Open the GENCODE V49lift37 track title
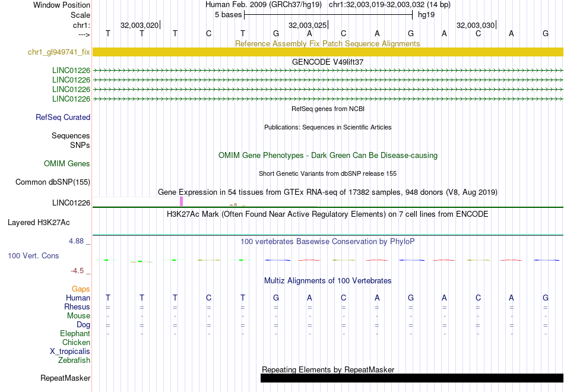 click(328, 62)
